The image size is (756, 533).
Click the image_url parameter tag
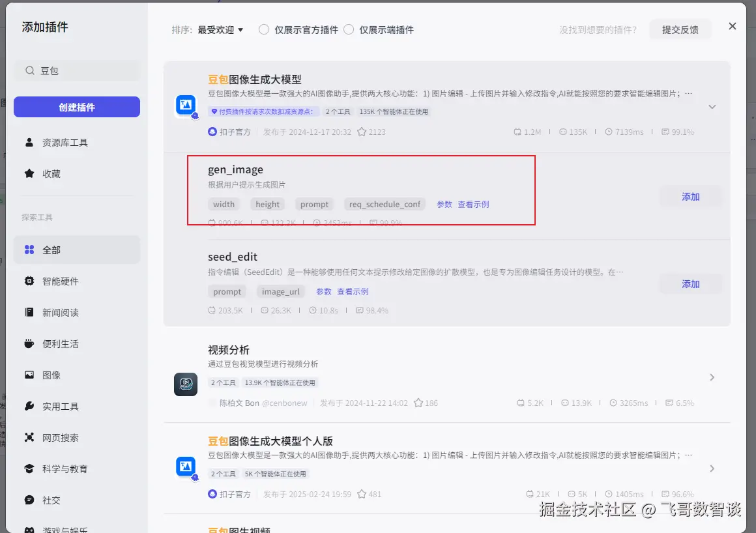tap(281, 291)
